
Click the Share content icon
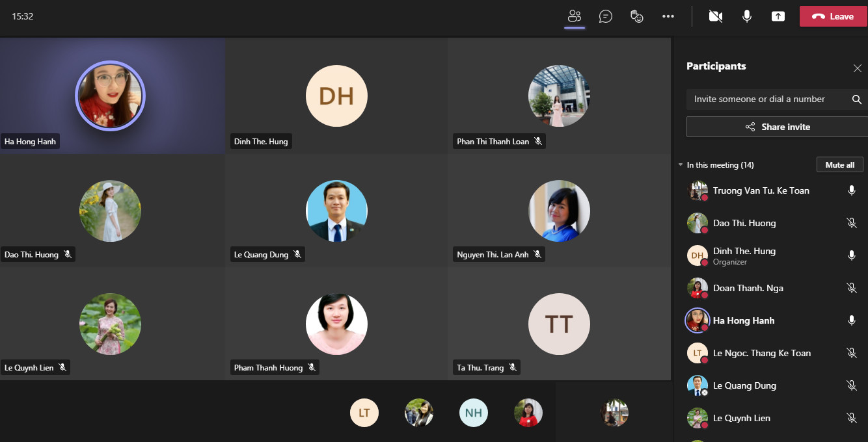pos(778,16)
